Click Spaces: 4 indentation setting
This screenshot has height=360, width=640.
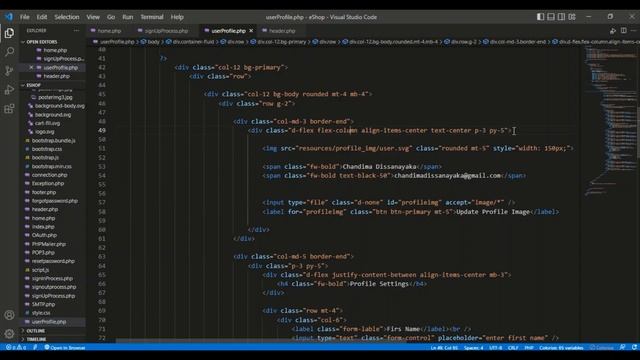(x=473, y=348)
